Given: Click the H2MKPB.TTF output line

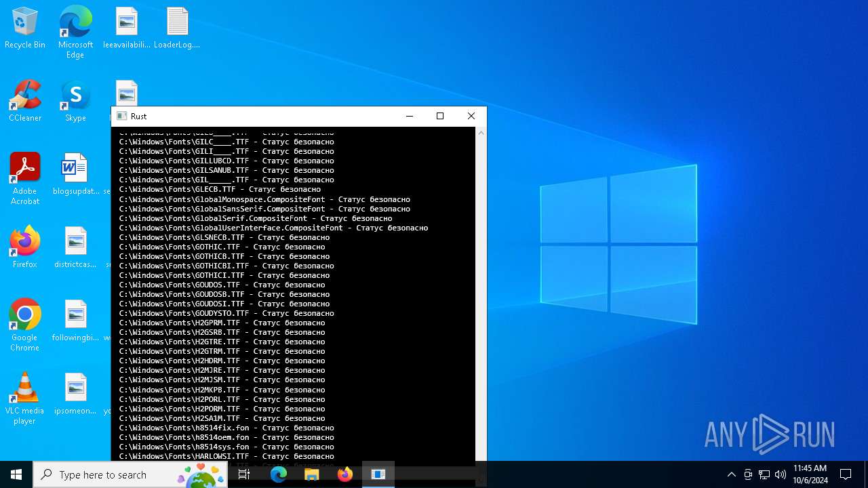Looking at the screenshot, I should 222,390.
